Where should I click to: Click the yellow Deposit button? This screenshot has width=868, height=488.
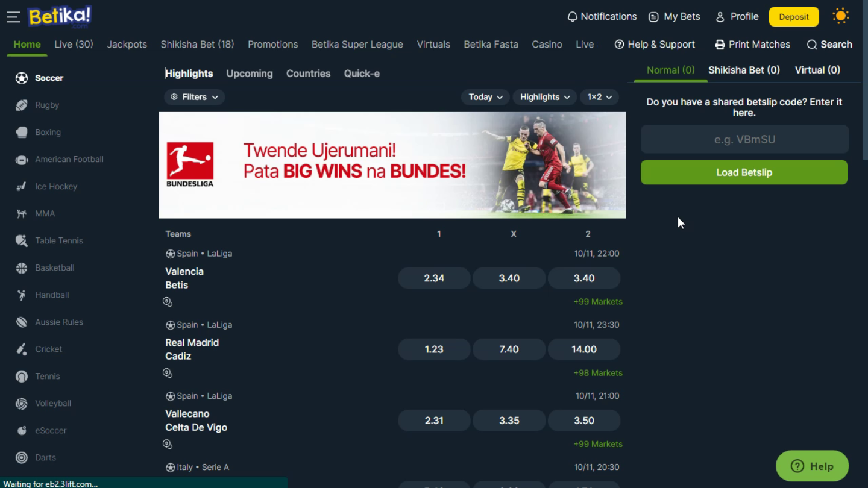coord(794,17)
